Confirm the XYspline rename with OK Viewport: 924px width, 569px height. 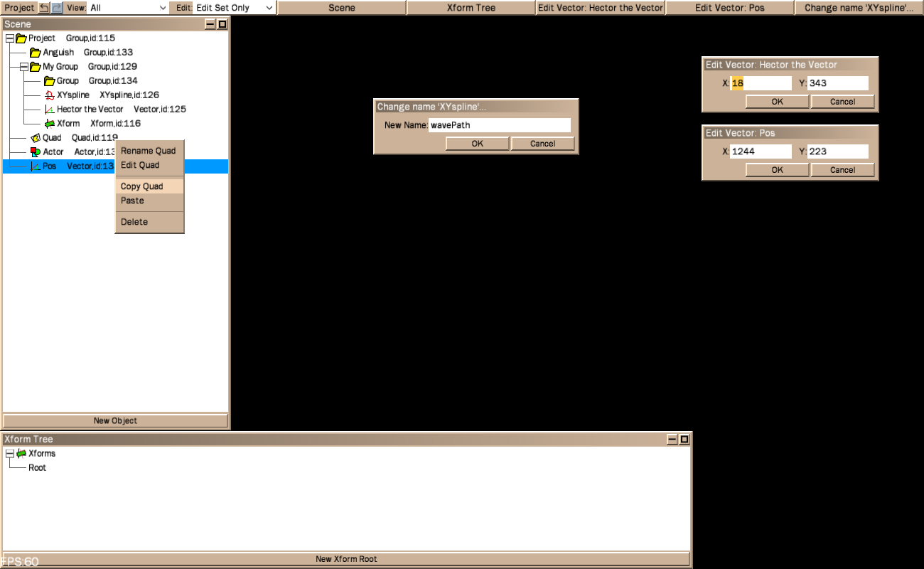click(477, 144)
